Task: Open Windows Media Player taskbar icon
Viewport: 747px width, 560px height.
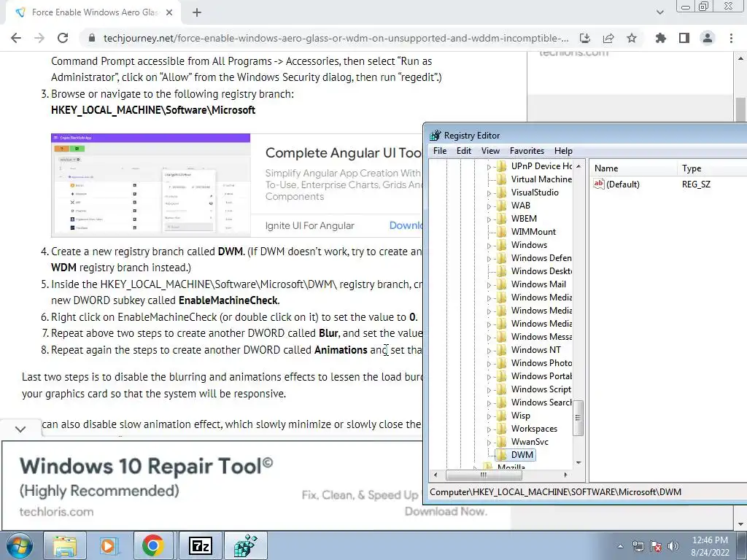Action: (109, 545)
